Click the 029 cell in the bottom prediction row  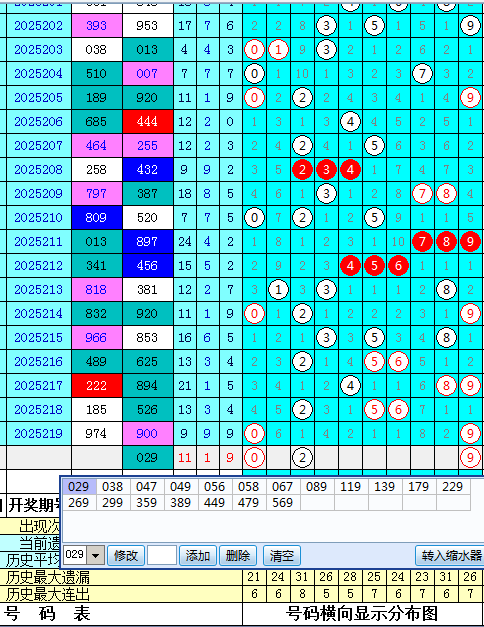pos(147,457)
